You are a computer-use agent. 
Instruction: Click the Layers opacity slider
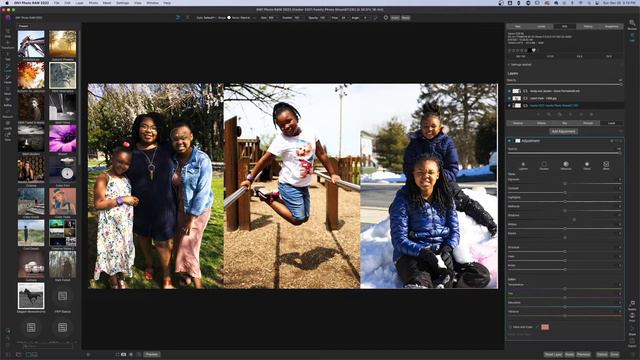pos(565,84)
